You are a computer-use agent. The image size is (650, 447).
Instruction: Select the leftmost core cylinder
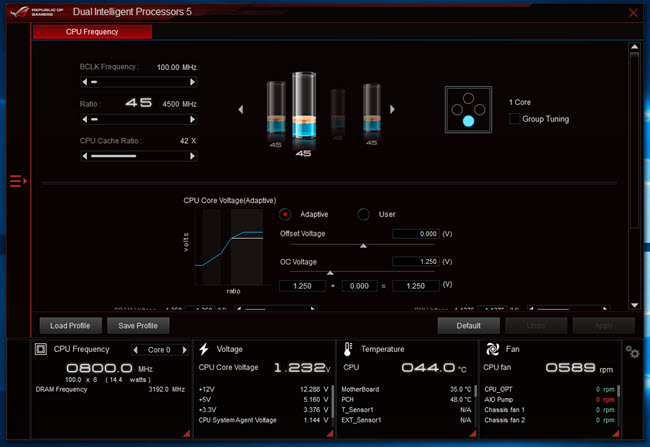276,107
